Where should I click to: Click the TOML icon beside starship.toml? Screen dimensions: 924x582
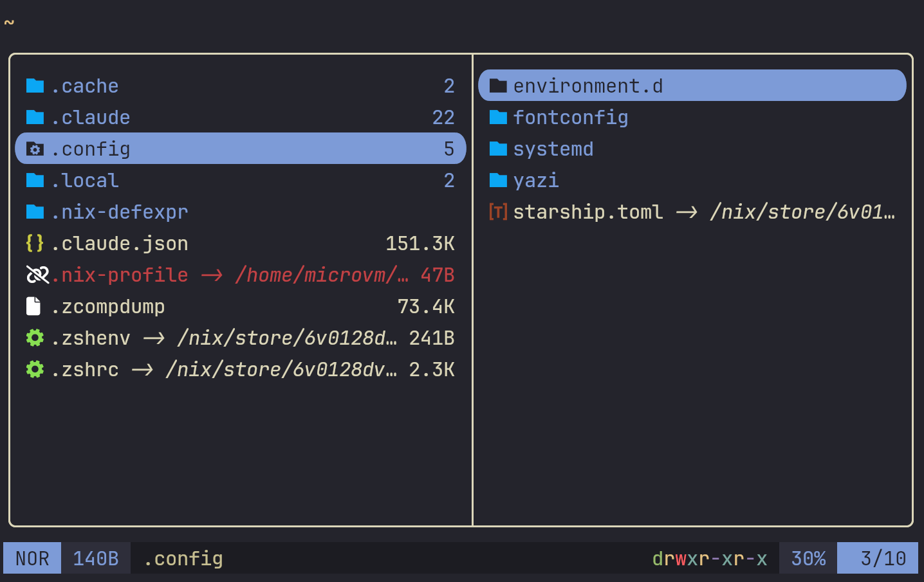pyautogui.click(x=498, y=212)
